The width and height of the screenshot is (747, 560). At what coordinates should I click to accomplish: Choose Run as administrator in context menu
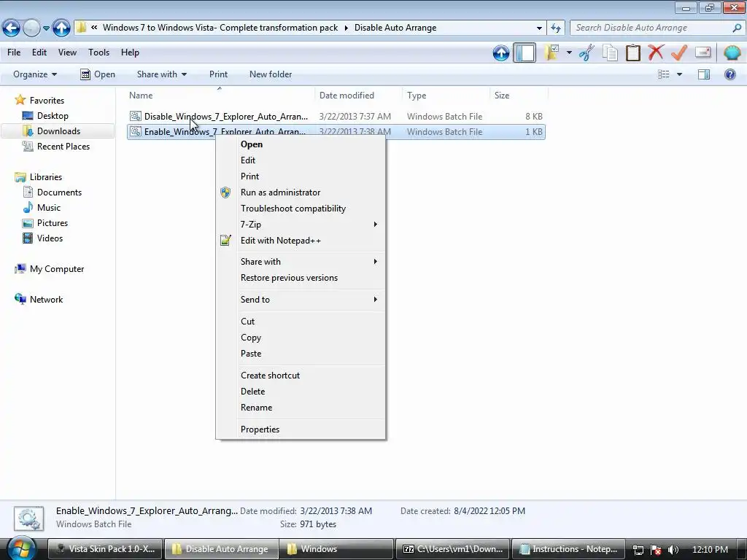coord(301,192)
